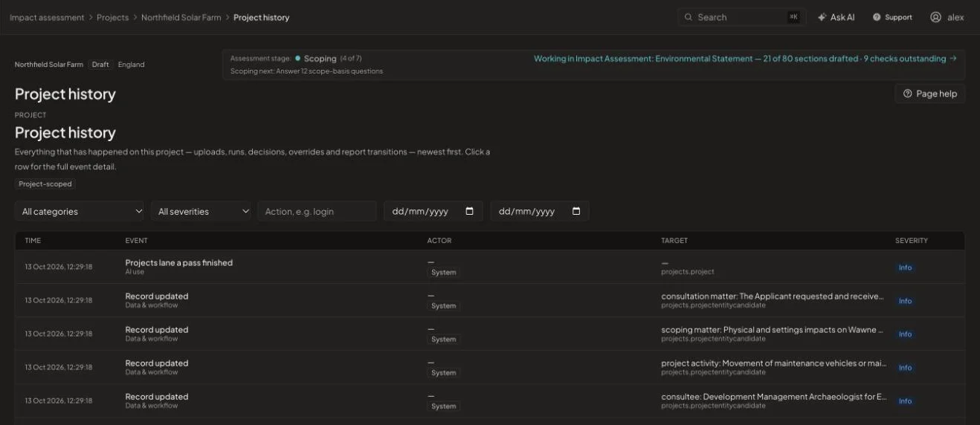Click arrow after checks outstanding

pos(953,59)
